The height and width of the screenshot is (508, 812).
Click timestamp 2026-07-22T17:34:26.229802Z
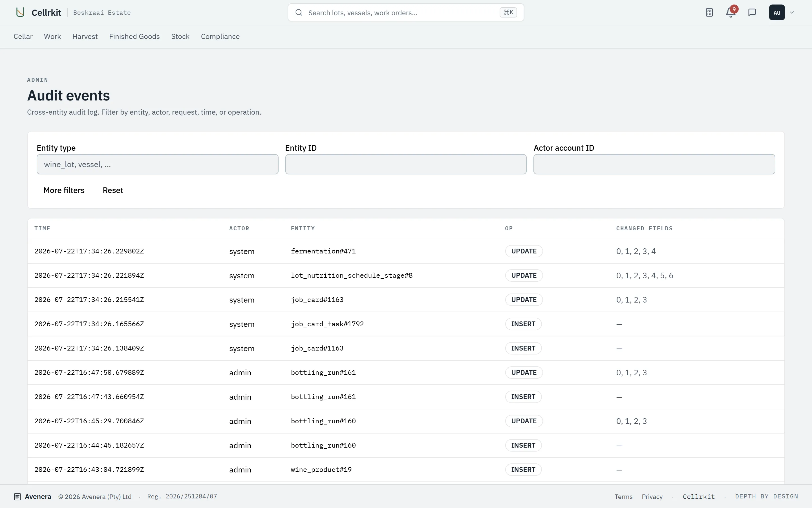pyautogui.click(x=89, y=251)
